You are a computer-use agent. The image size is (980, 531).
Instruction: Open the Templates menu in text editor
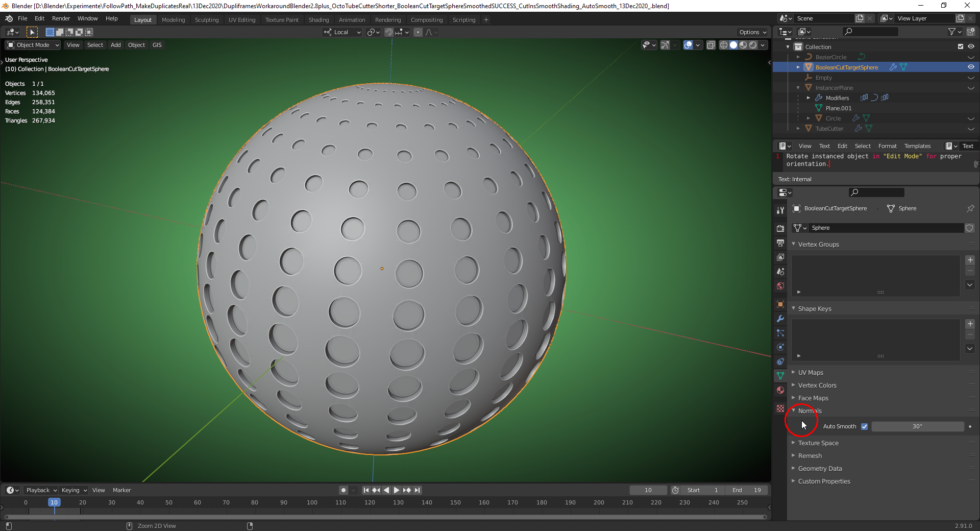[917, 146]
